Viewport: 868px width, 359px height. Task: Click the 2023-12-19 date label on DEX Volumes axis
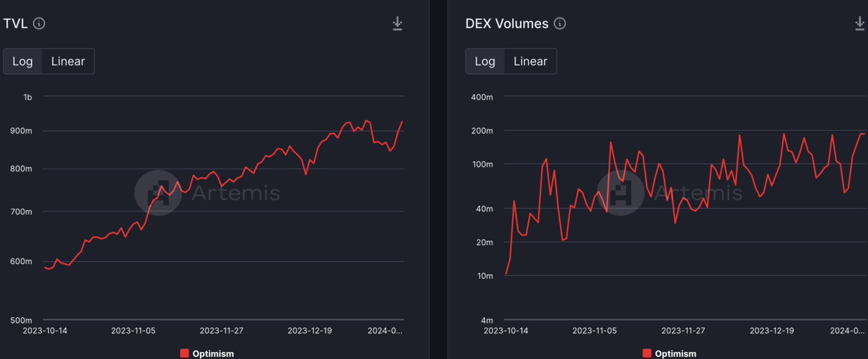coord(772,330)
